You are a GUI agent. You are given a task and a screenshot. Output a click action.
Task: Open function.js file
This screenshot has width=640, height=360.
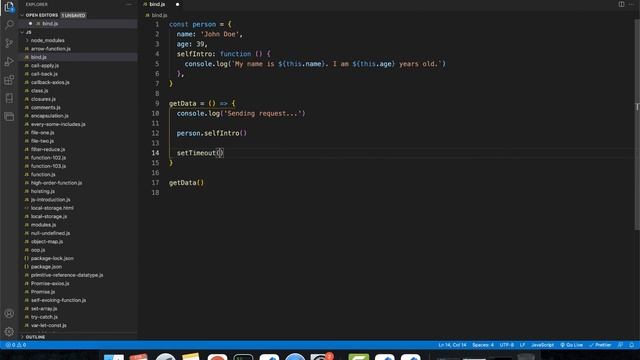click(x=43, y=174)
